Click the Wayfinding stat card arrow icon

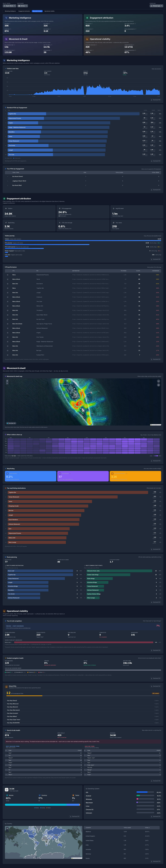coord(6,223)
